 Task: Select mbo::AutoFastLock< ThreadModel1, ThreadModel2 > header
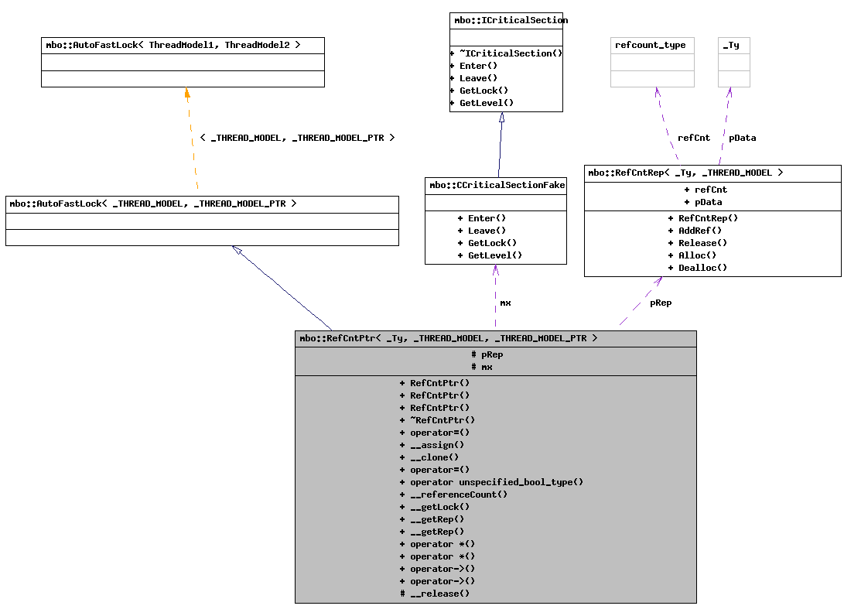(183, 45)
